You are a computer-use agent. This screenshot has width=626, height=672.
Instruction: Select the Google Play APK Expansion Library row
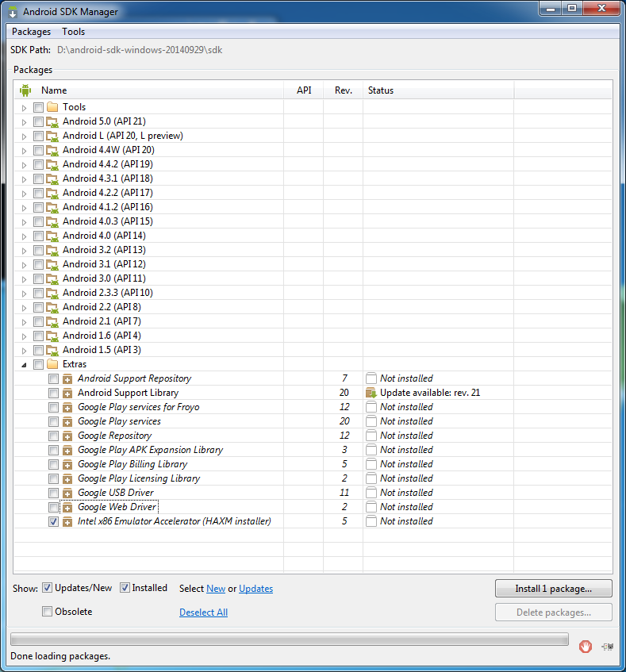click(313, 450)
